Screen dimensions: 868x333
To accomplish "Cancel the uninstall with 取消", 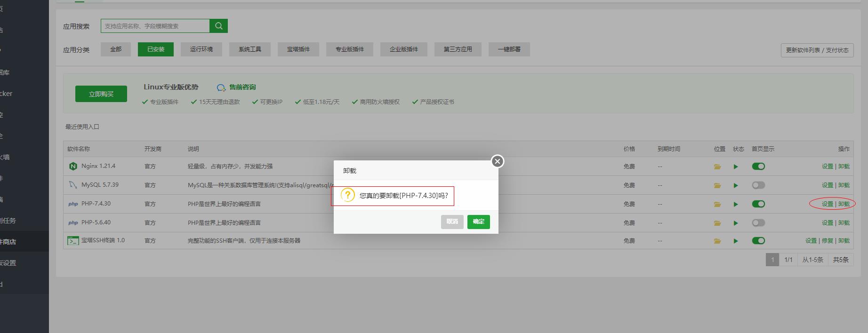I will pos(452,222).
